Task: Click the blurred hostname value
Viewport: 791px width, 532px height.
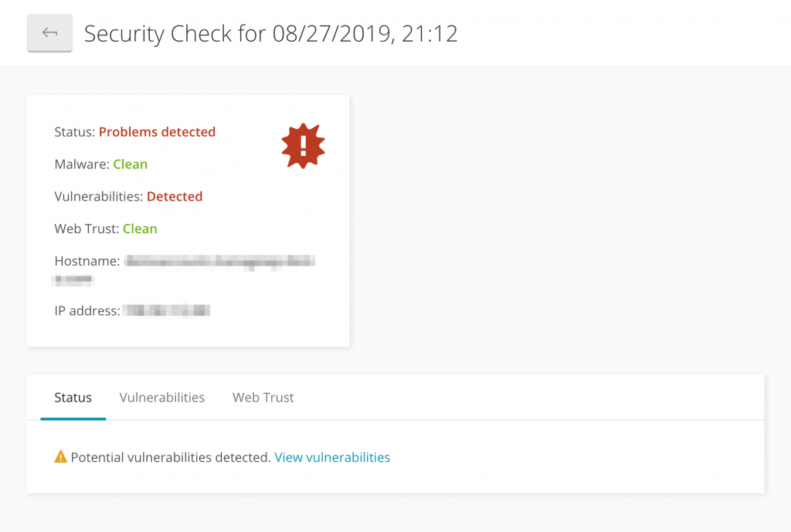Action: (x=220, y=262)
